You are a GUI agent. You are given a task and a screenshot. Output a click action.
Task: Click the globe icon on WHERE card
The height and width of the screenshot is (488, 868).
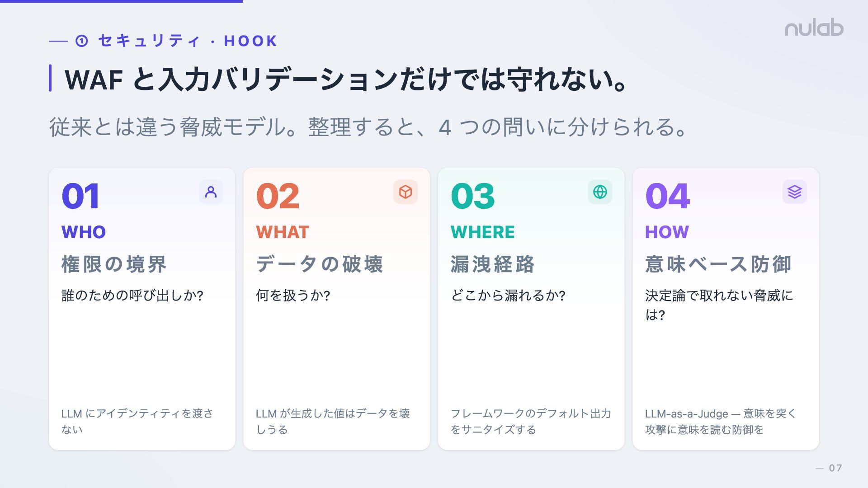point(600,192)
